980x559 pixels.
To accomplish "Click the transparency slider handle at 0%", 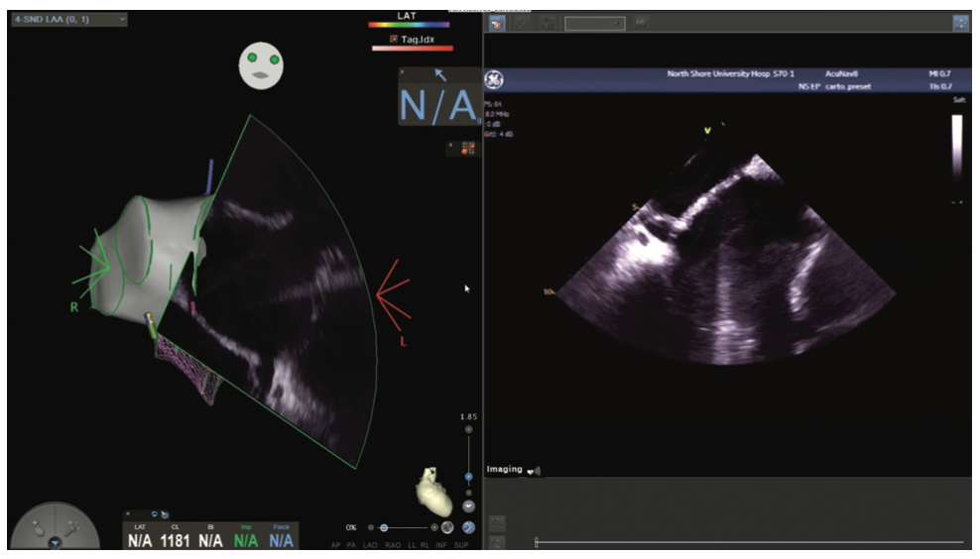I will click(x=384, y=527).
